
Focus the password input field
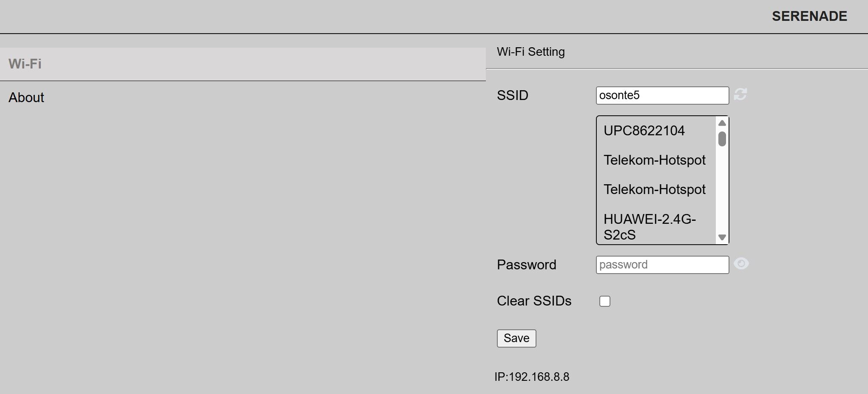coord(662,265)
